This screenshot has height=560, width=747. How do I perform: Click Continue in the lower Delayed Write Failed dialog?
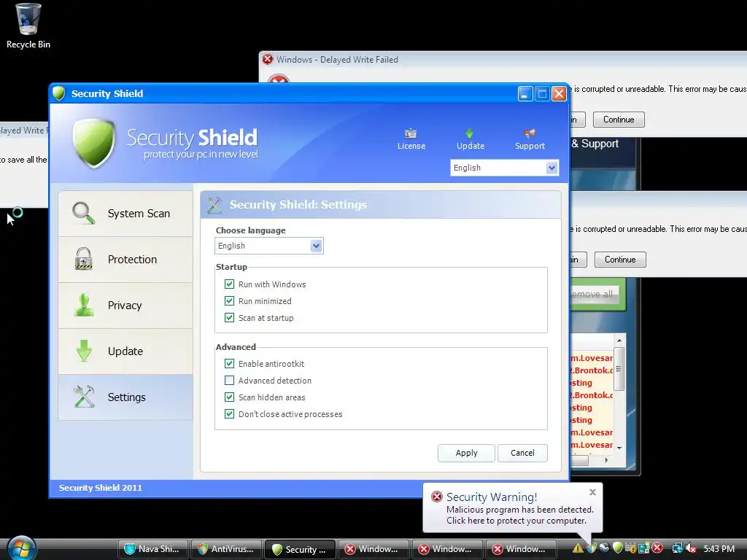[620, 260]
